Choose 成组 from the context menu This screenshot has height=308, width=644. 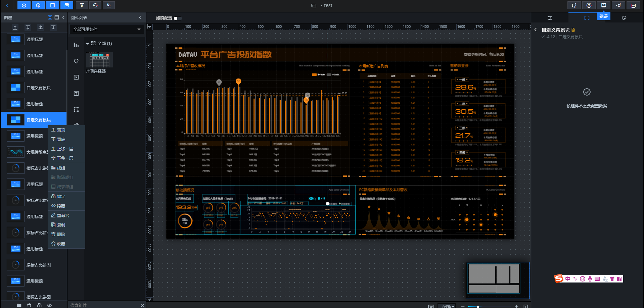click(66, 168)
